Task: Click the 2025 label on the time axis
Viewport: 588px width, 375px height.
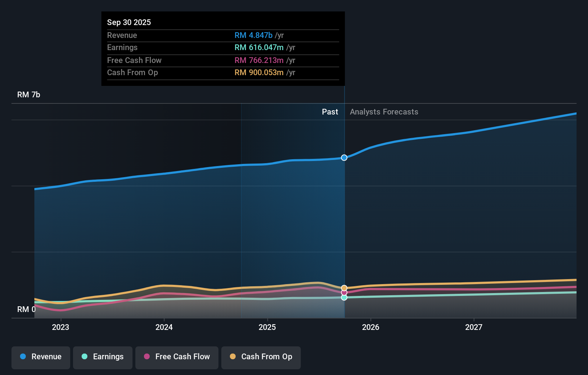Action: [268, 327]
